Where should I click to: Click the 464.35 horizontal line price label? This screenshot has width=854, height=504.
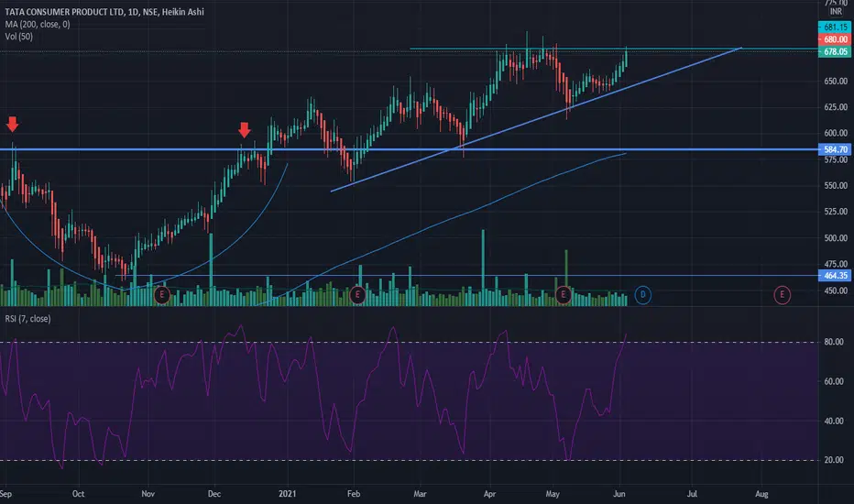[x=835, y=276]
